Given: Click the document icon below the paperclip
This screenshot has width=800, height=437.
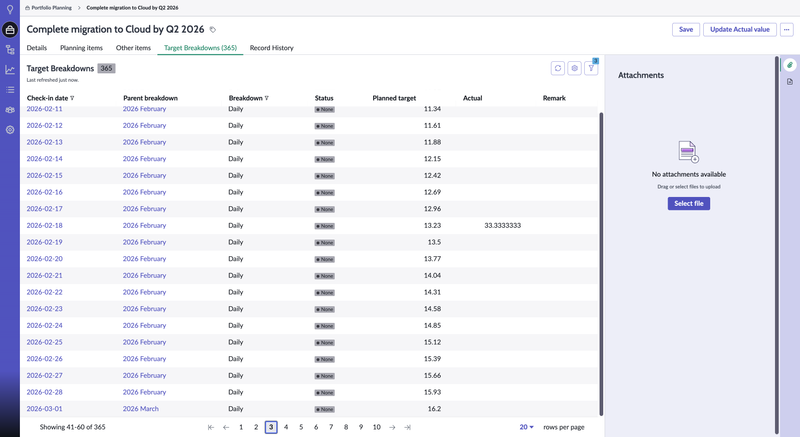Looking at the screenshot, I should tap(789, 82).
